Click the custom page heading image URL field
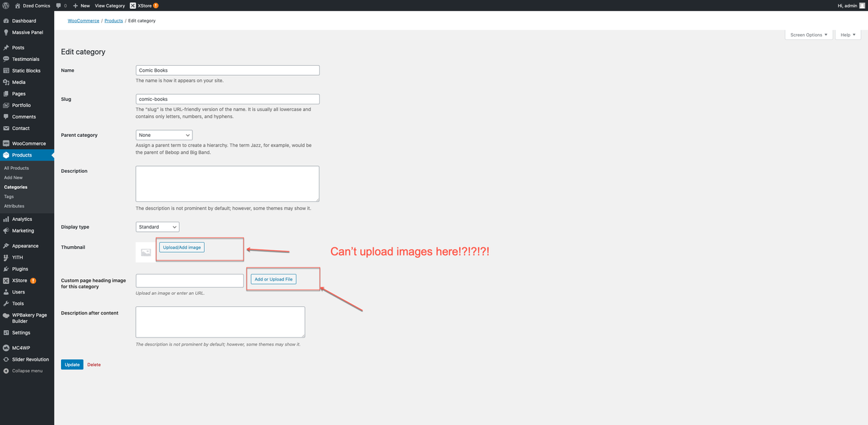Viewport: 868px width, 425px height. (189, 281)
